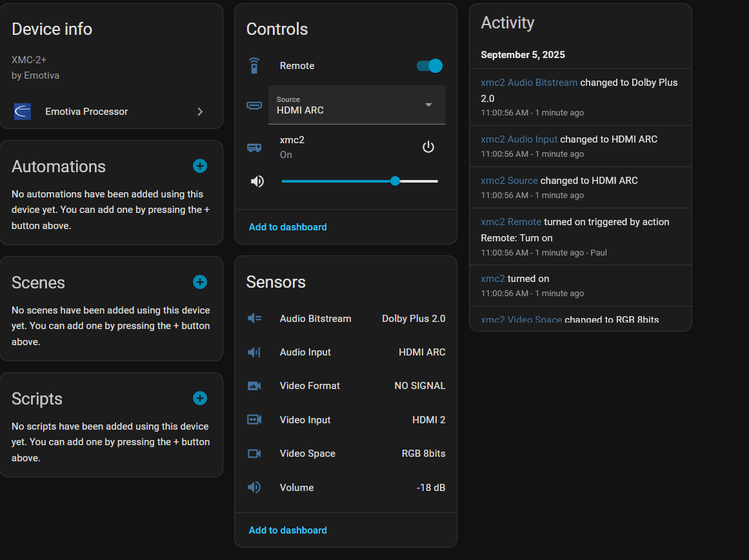Open the xmc2 Remote activity link
The height and width of the screenshot is (560, 749).
[x=511, y=222]
